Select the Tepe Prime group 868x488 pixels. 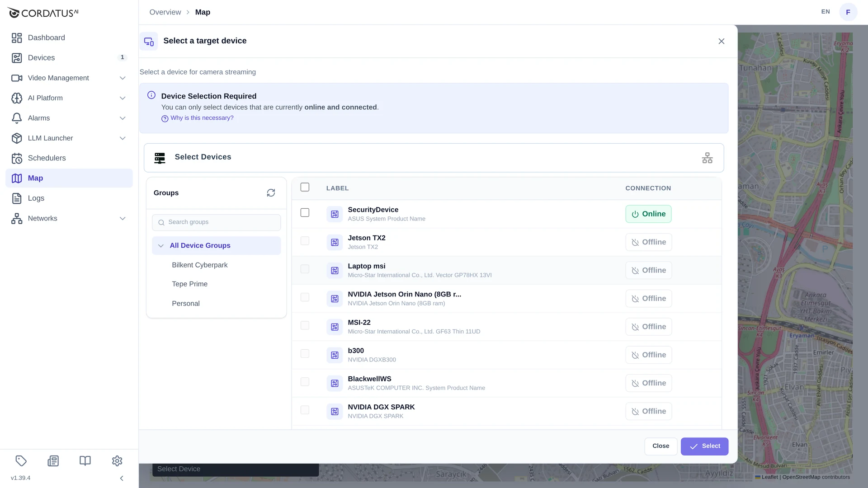point(189,284)
